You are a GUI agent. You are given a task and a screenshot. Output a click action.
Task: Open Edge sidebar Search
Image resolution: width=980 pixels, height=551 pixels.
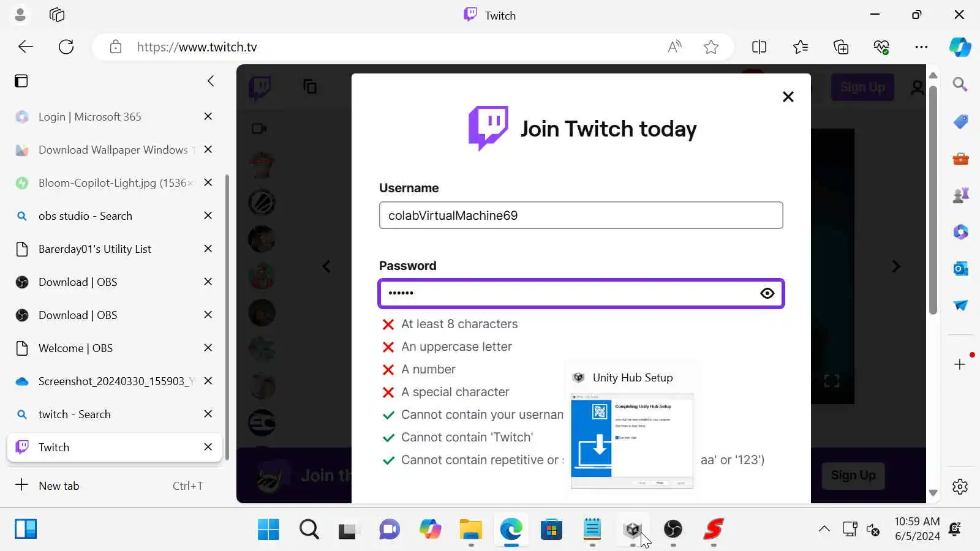point(960,84)
